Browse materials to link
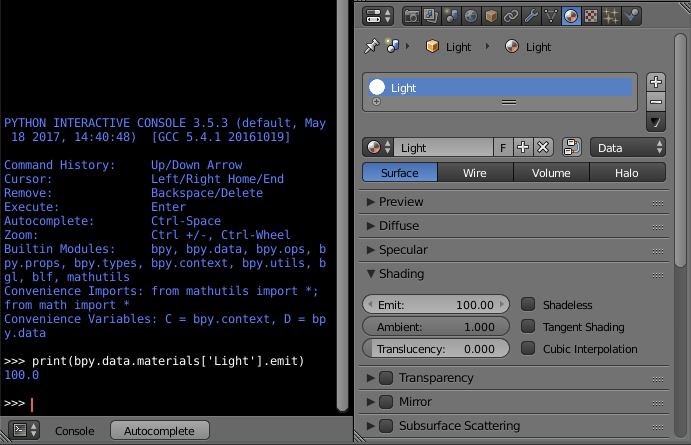Screen dimensions: 691x445 (x=378, y=147)
